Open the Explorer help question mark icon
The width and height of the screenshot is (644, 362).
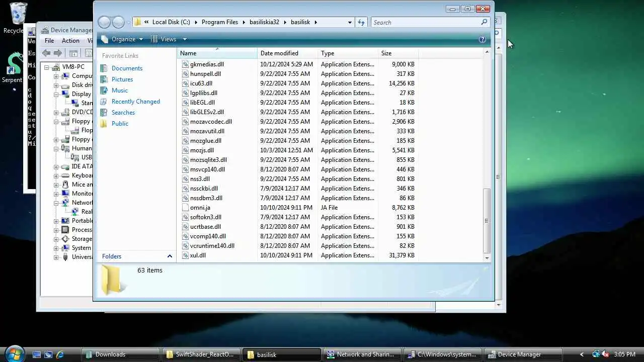coord(482,39)
